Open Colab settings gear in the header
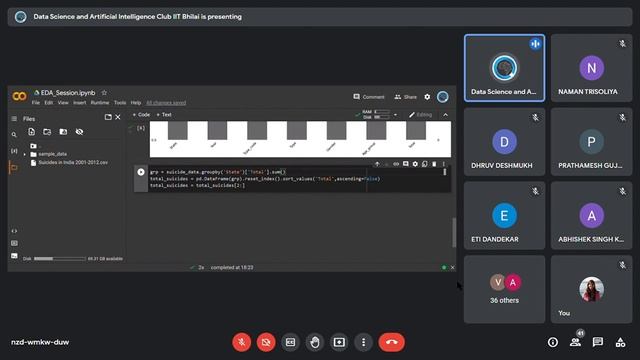The width and height of the screenshot is (640, 360). coord(427,97)
